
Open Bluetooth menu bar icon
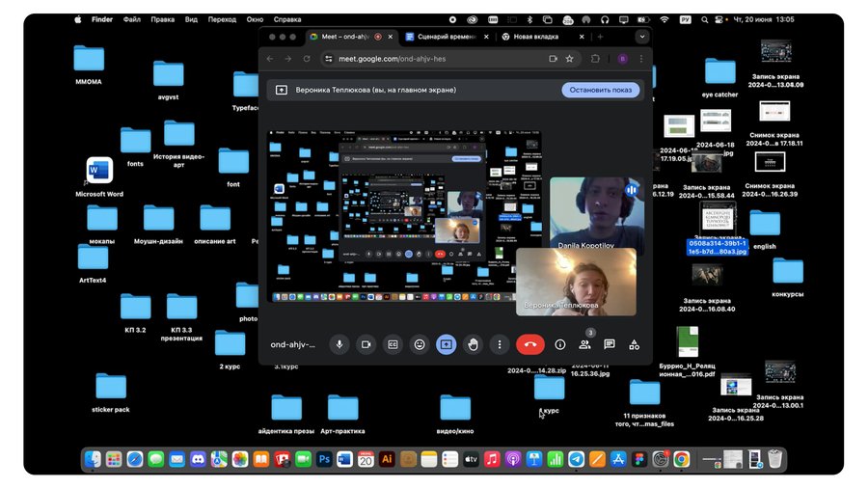[x=529, y=19]
